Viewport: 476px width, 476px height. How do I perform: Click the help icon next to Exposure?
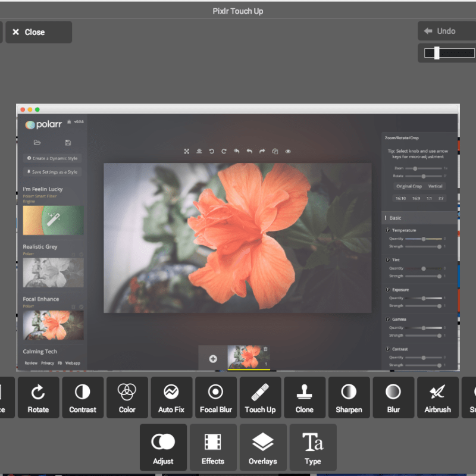[387, 290]
